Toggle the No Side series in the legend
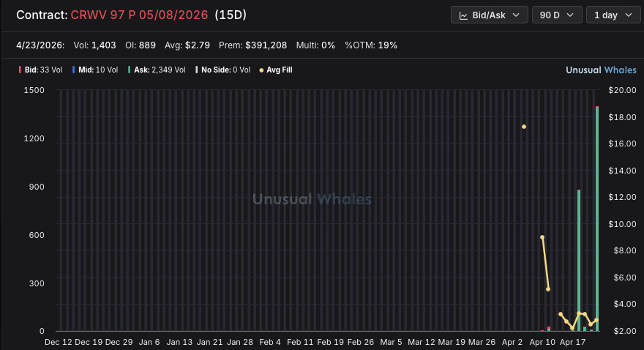644x350 pixels. click(x=222, y=70)
